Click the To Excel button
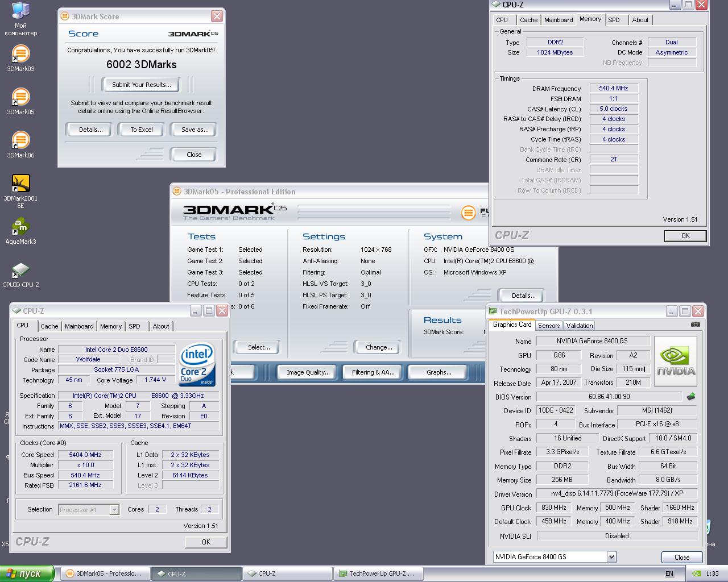 pos(142,130)
